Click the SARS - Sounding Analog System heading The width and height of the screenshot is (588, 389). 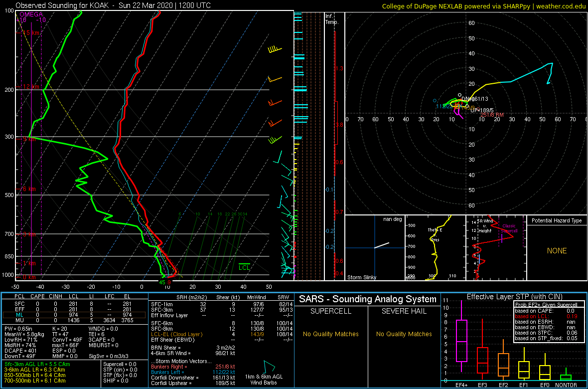coord(368,299)
